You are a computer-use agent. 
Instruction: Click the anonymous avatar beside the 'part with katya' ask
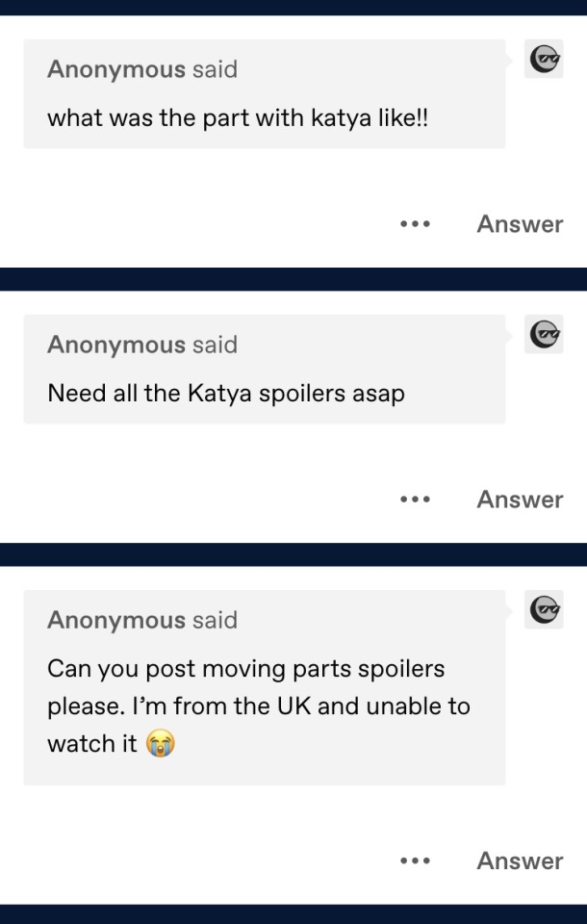point(544,59)
